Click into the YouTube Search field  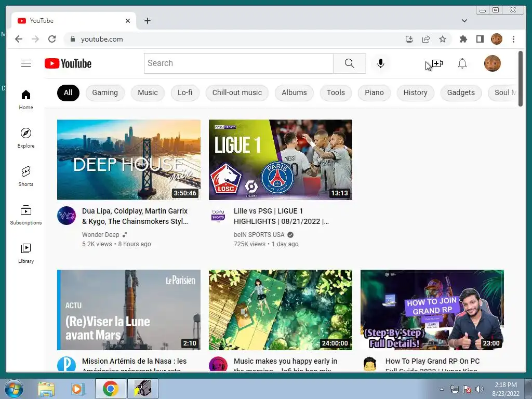(x=238, y=63)
